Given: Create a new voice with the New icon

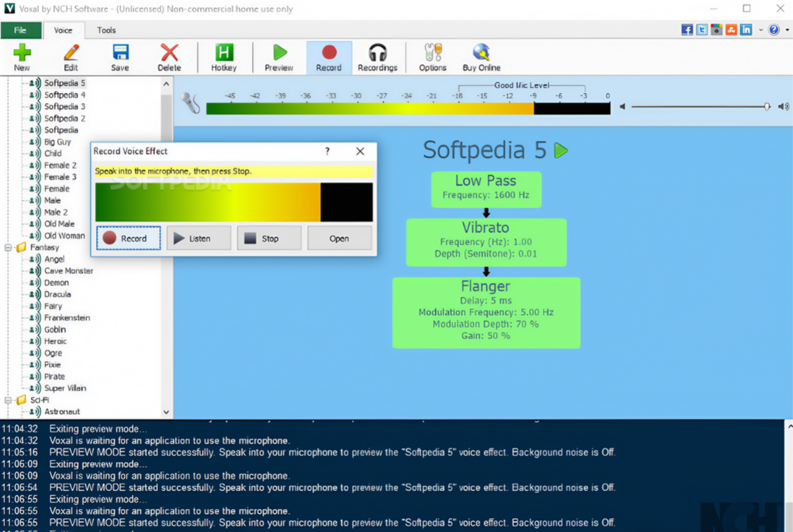Looking at the screenshot, I should coord(22,53).
